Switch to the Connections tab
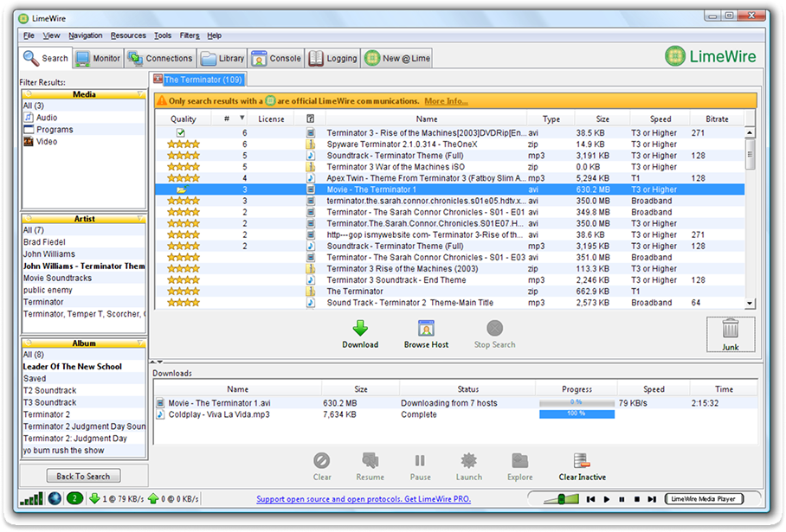786x532 pixels. pyautogui.click(x=160, y=58)
